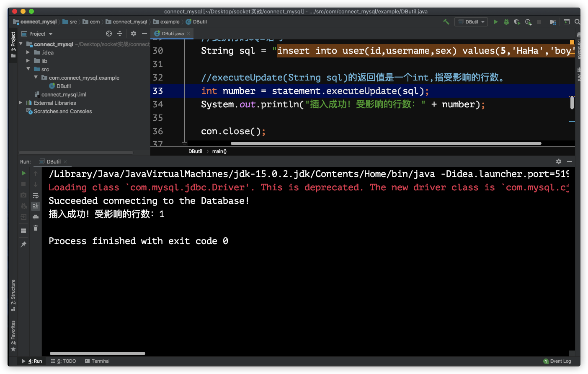Click line 33 executeUpdate statement
The width and height of the screenshot is (588, 374).
(315, 91)
